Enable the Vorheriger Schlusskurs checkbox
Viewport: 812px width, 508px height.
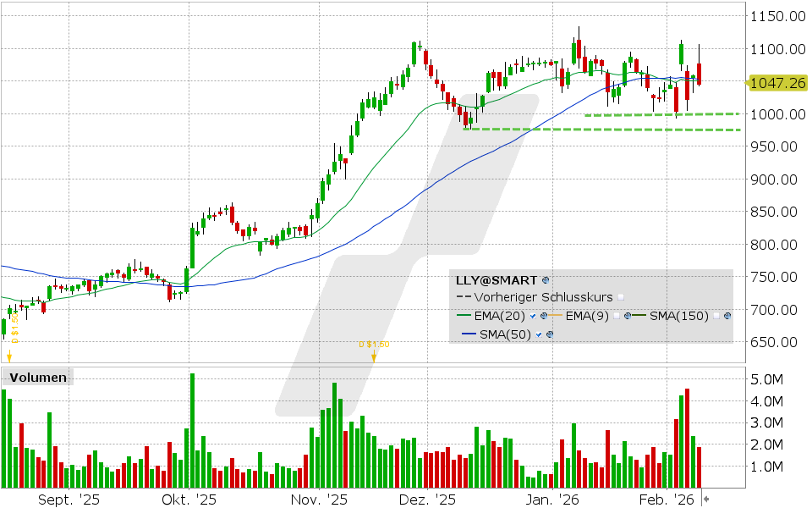(621, 297)
